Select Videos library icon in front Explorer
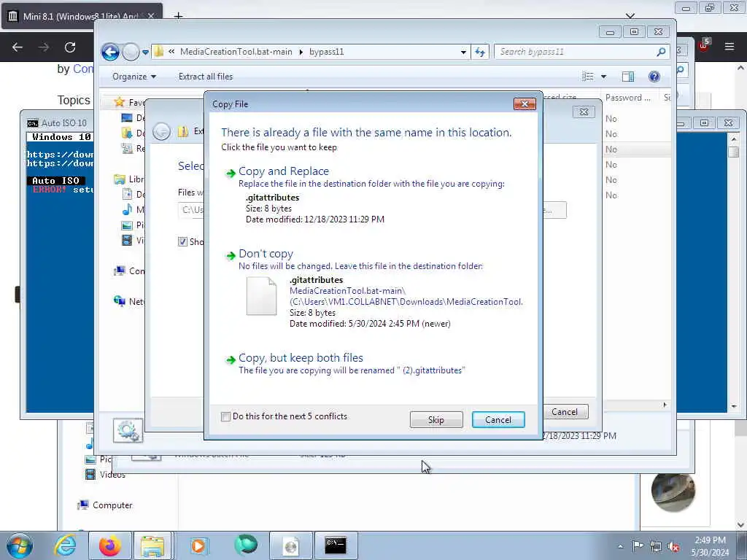The width and height of the screenshot is (747, 560). pyautogui.click(x=127, y=241)
